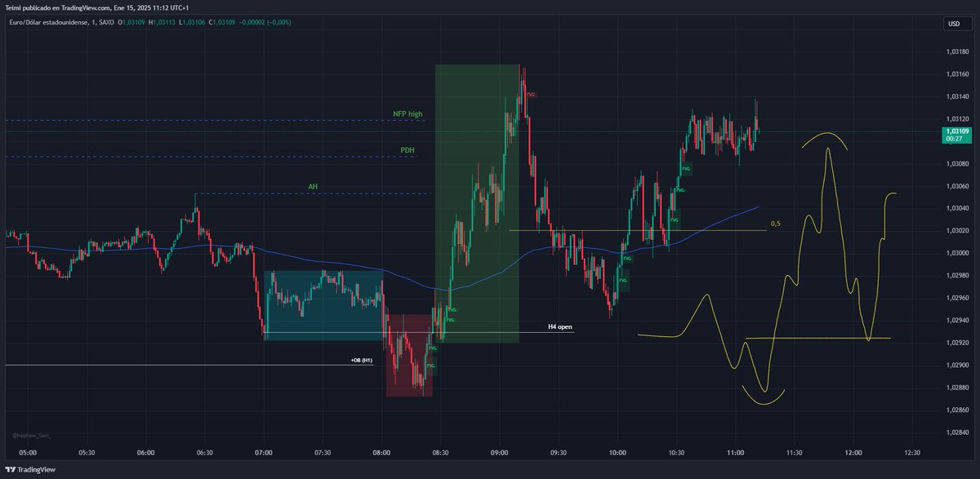The height and width of the screenshot is (479, 980).
Task: Select the current price label 1,03109 on axis
Action: point(955,131)
